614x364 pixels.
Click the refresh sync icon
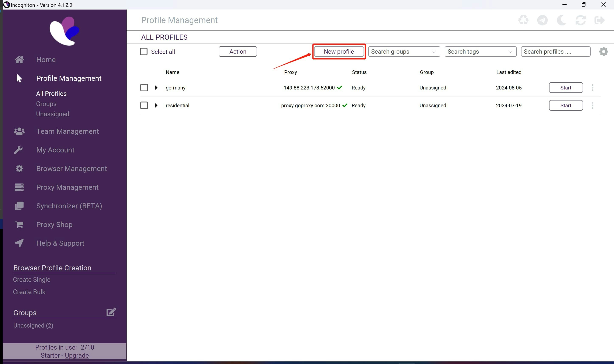pyautogui.click(x=580, y=20)
